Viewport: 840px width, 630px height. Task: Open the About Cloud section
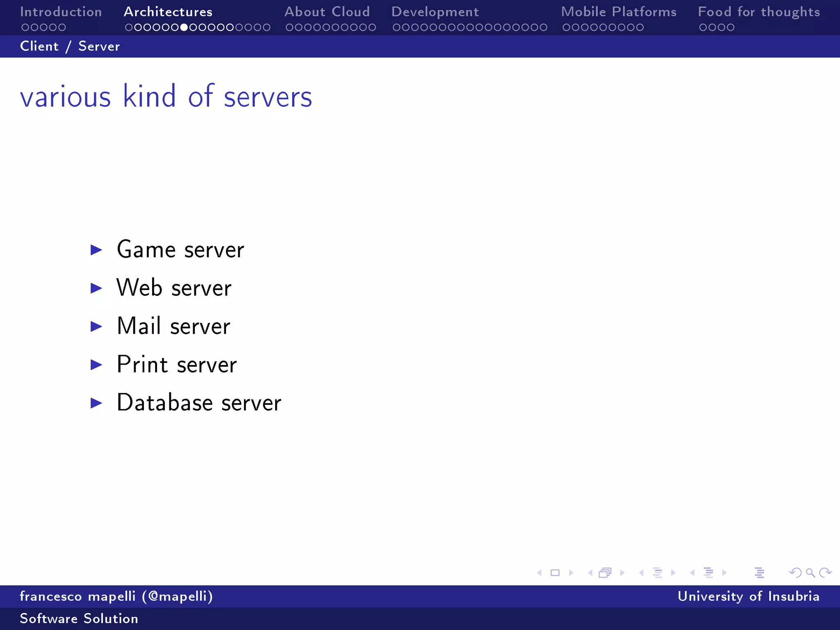point(327,12)
